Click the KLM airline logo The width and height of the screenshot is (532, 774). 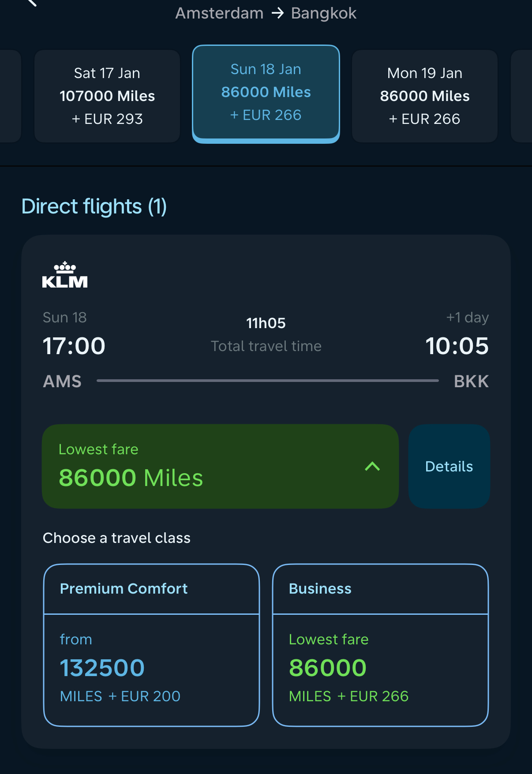pyautogui.click(x=65, y=275)
